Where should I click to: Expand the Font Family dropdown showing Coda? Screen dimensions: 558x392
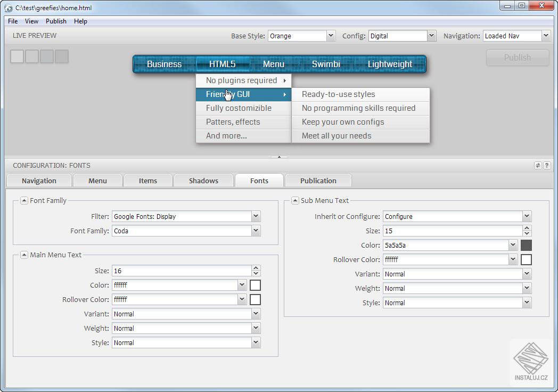coord(256,231)
